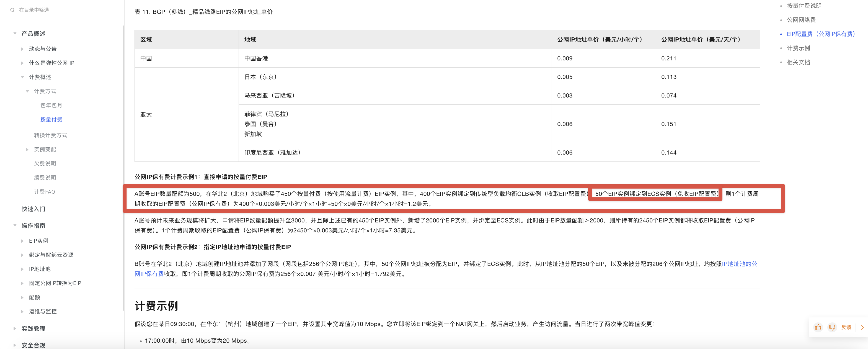Open the 转换计费方式 page
The height and width of the screenshot is (349, 868).
[50, 135]
